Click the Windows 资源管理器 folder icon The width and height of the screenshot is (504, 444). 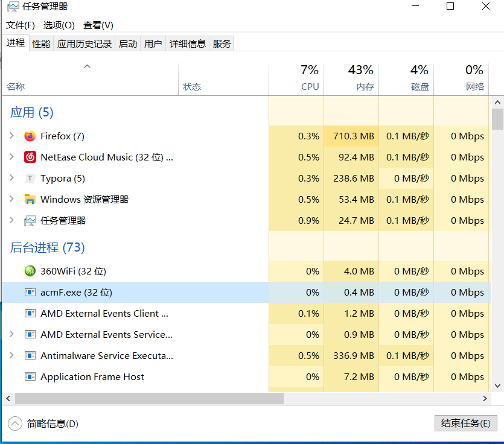point(30,199)
